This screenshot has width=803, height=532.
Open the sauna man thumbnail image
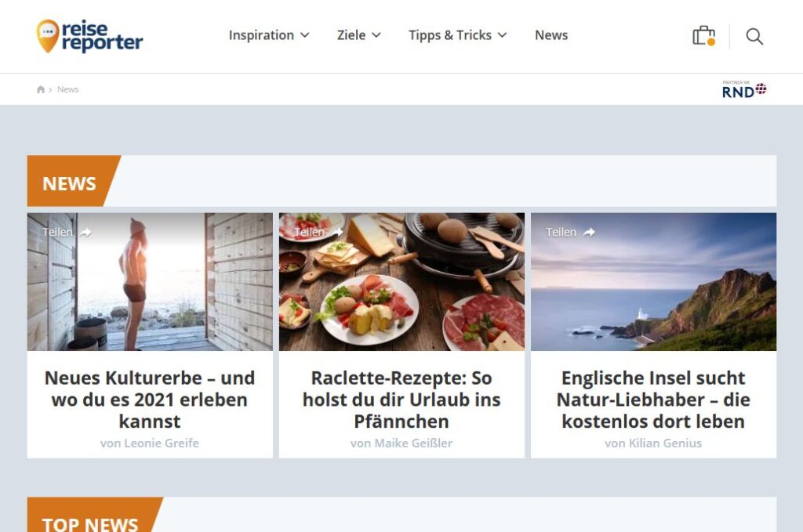[x=150, y=282]
